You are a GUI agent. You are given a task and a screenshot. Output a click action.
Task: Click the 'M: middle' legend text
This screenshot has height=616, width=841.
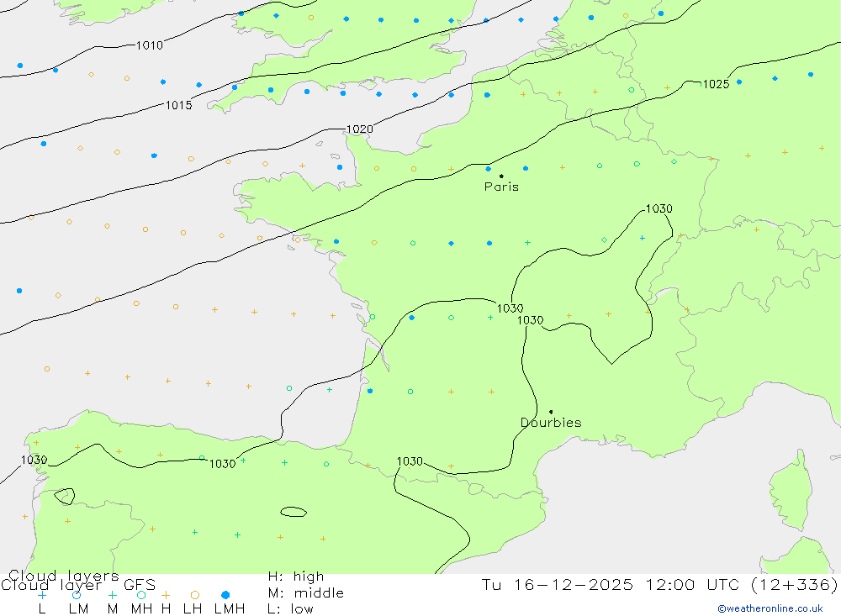306,593
